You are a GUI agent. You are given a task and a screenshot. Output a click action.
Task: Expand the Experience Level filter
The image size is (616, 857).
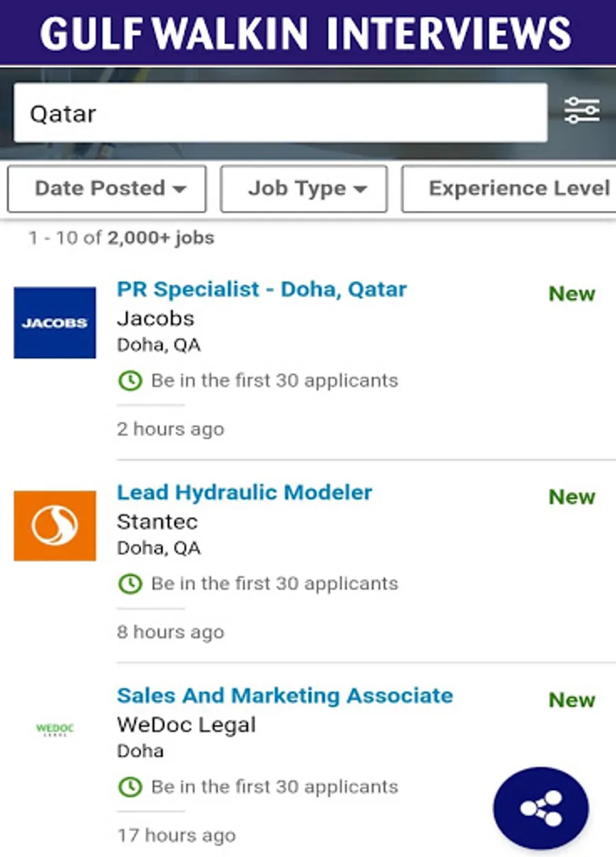point(510,189)
